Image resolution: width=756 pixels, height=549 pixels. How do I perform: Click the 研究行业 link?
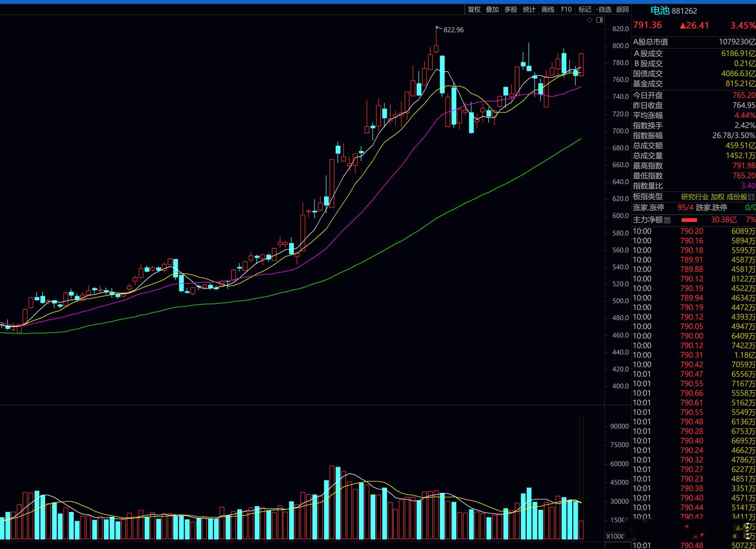[x=694, y=197]
